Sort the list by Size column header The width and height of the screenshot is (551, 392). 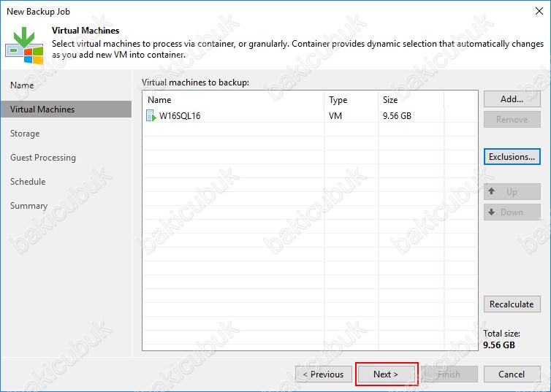pyautogui.click(x=411, y=100)
